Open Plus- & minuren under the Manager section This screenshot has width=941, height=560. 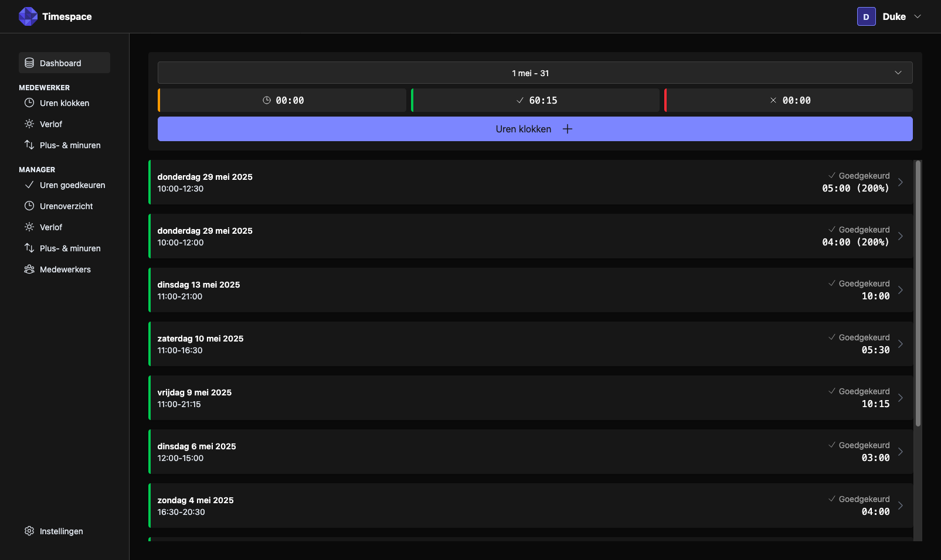pyautogui.click(x=29, y=248)
